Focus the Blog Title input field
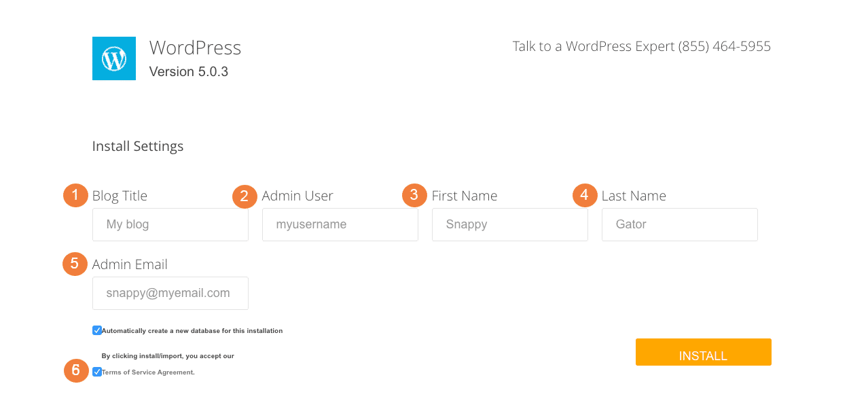Screen dimensions: 868x420 (170, 224)
